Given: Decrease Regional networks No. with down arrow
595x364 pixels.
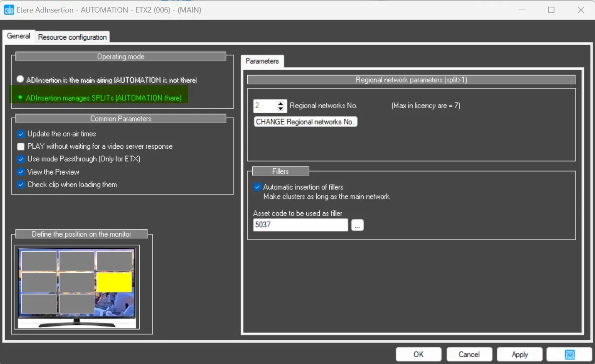Looking at the screenshot, I should 281,109.
